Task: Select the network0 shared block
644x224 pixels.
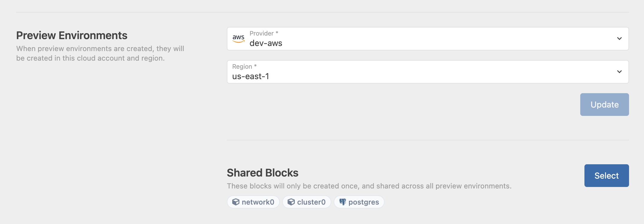Action: 253,202
